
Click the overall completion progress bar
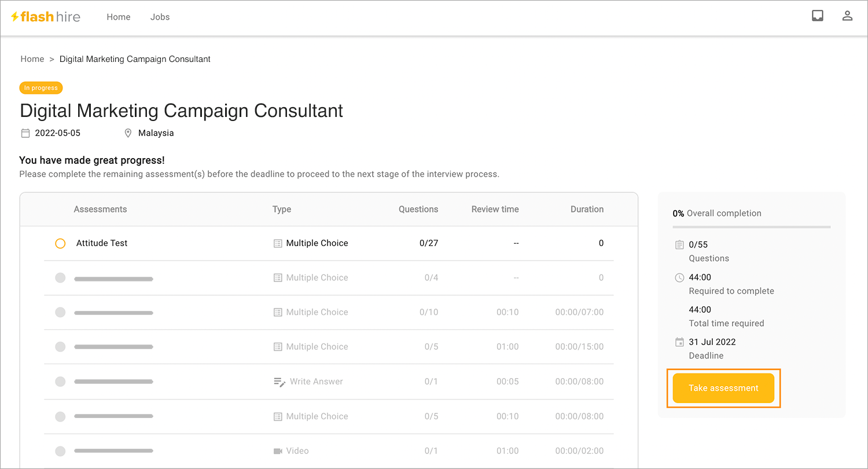point(751,227)
